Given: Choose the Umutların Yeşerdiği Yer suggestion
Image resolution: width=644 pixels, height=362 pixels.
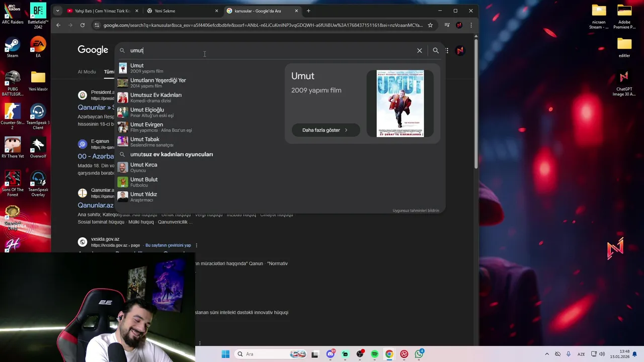Looking at the screenshot, I should point(199,83).
